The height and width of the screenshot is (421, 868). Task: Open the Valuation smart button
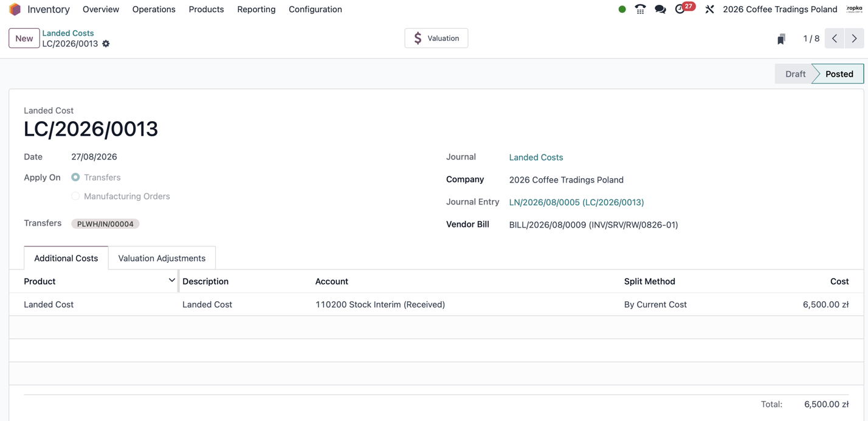coord(436,38)
